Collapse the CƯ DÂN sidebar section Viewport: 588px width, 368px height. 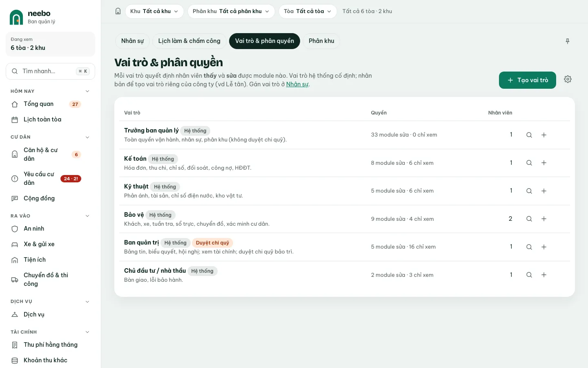[x=87, y=137]
